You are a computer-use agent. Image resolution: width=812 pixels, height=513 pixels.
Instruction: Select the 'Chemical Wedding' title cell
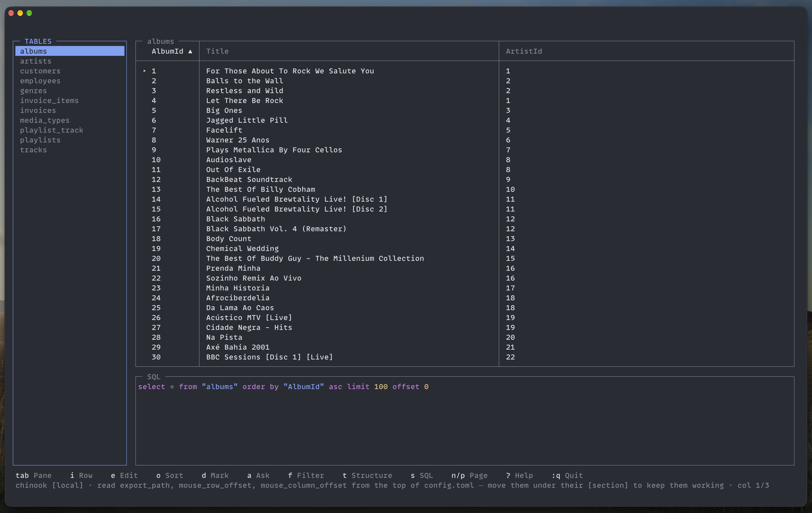coord(242,249)
